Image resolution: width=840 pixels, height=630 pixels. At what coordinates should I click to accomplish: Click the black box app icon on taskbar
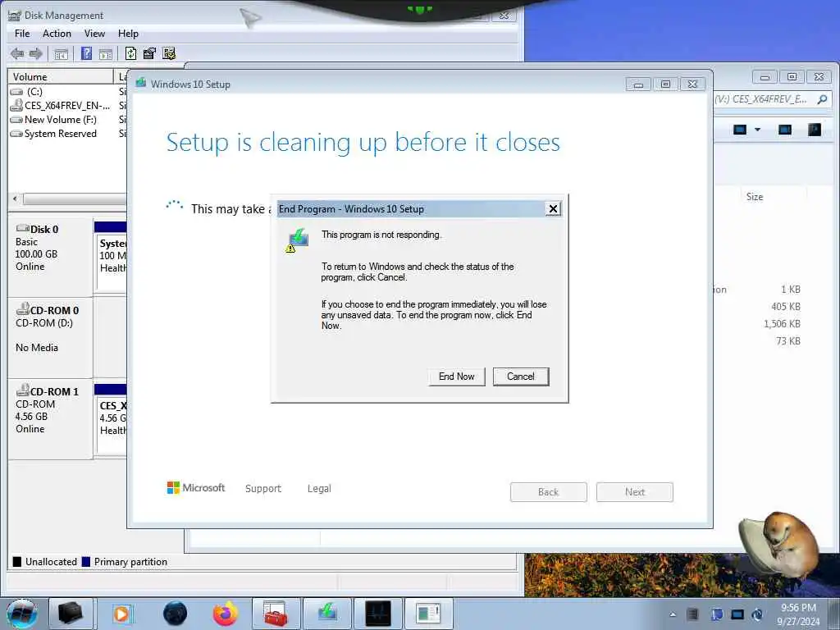[71, 614]
